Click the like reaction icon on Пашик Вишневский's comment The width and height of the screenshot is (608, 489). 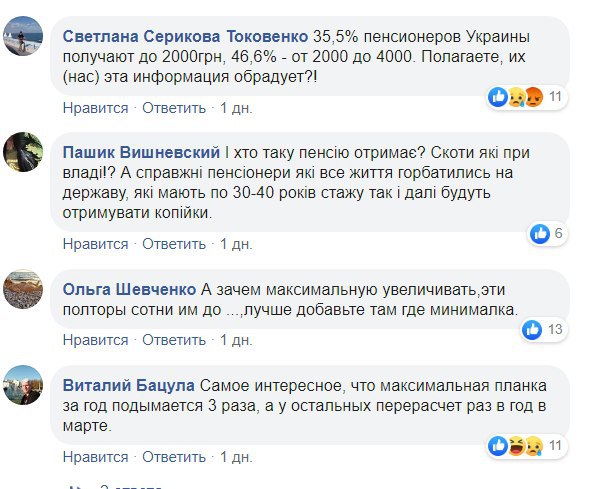pos(541,234)
